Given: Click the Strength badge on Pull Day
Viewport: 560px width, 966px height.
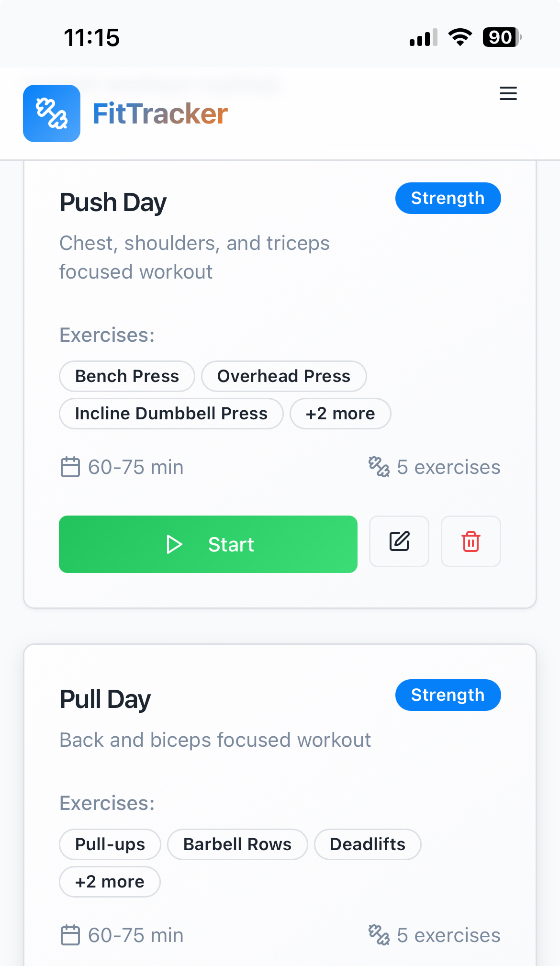Looking at the screenshot, I should coord(448,695).
